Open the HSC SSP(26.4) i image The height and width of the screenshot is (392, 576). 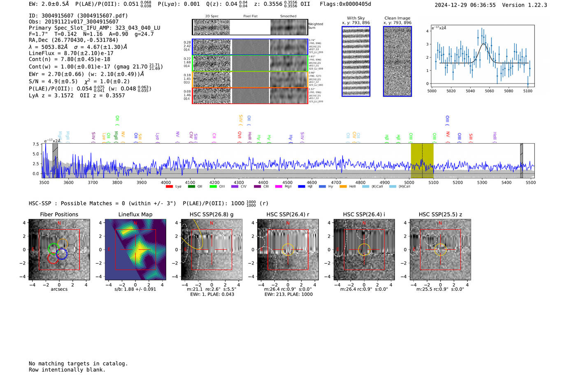point(364,250)
